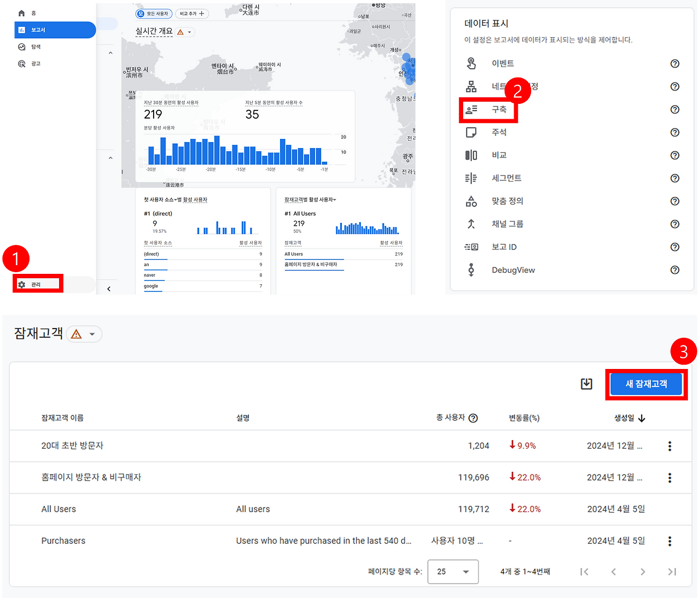The image size is (700, 598).
Task: Click the help icon next to 채널 그룹
Action: 675,224
